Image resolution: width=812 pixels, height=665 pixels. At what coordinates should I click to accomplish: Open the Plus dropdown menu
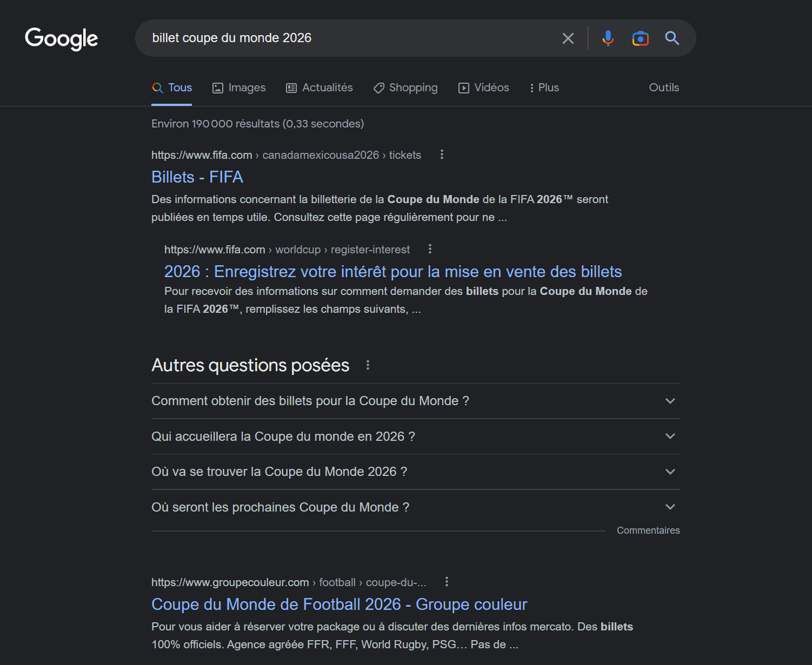(544, 88)
